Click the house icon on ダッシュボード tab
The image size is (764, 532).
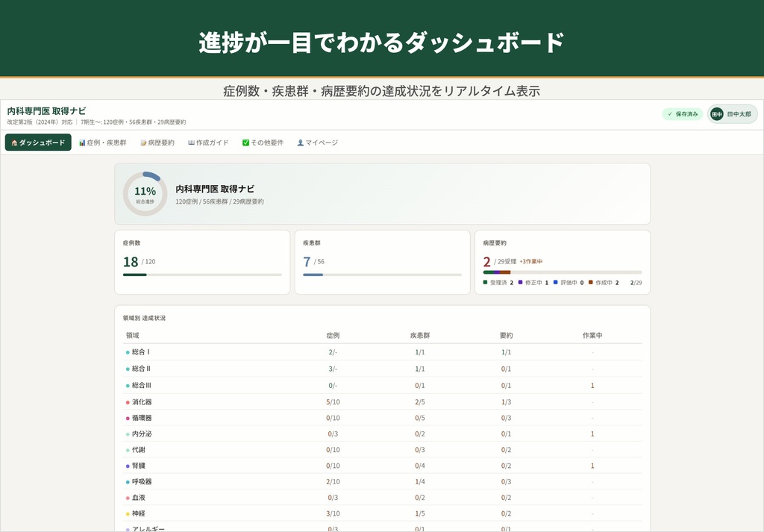coord(14,143)
